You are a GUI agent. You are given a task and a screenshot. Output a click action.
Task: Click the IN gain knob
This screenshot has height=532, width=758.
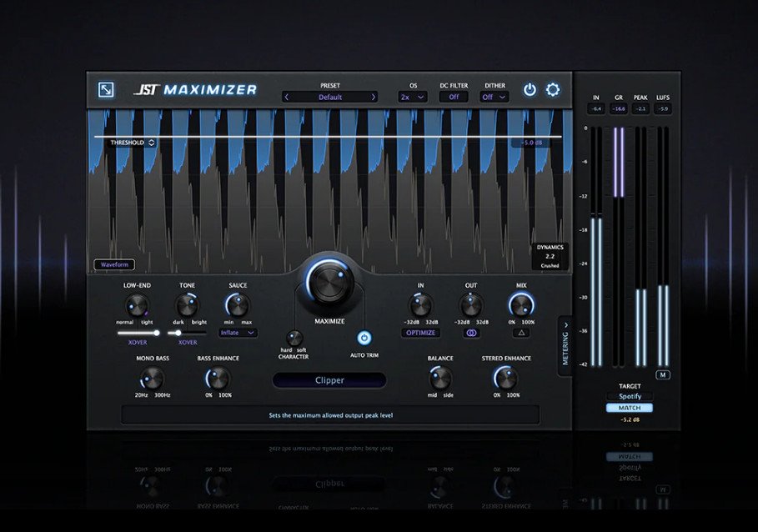[420, 306]
